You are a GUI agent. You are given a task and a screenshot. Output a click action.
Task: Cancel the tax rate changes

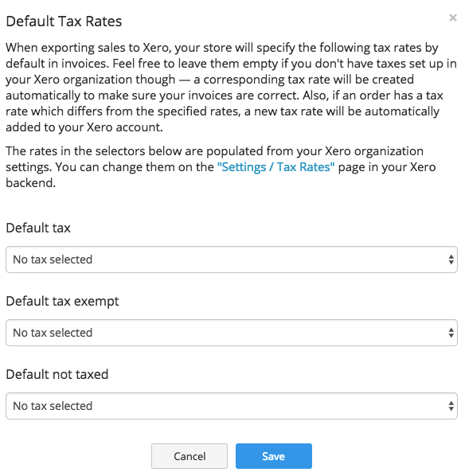coord(189,456)
